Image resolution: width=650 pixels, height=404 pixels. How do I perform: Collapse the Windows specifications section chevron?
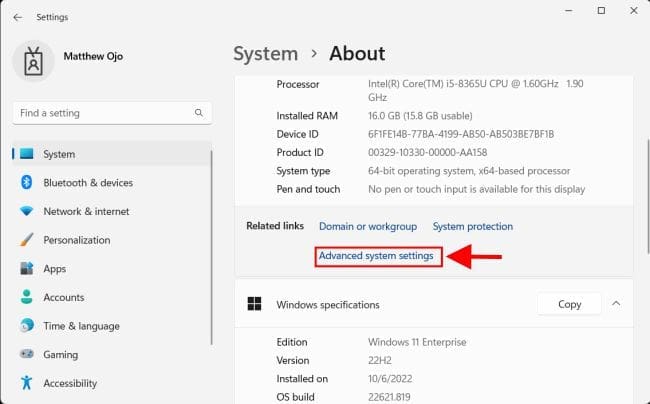616,304
